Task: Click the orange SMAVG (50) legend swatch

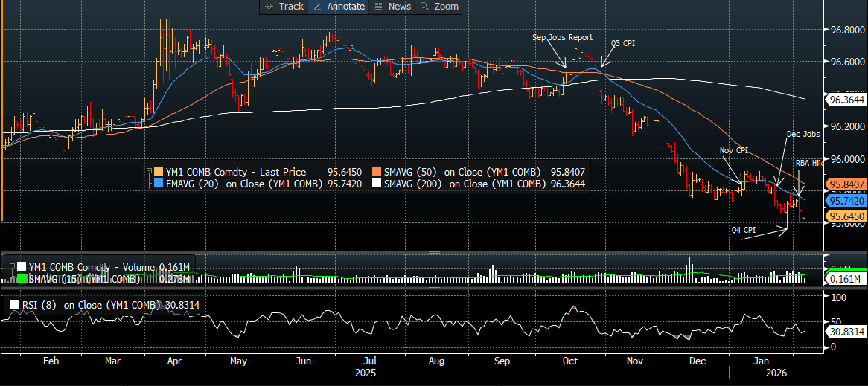Action: coord(377,171)
